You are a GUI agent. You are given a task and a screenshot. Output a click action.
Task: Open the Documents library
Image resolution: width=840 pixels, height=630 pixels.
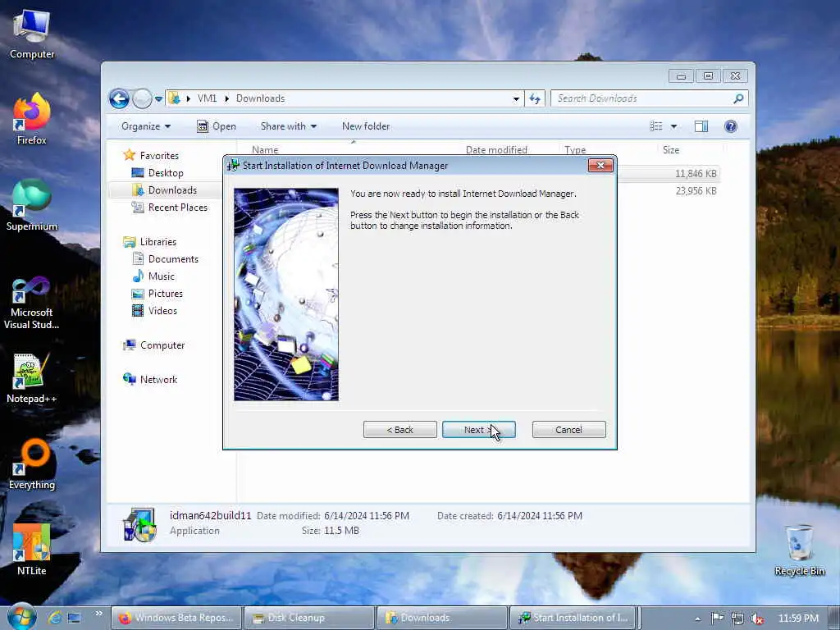[x=173, y=259]
